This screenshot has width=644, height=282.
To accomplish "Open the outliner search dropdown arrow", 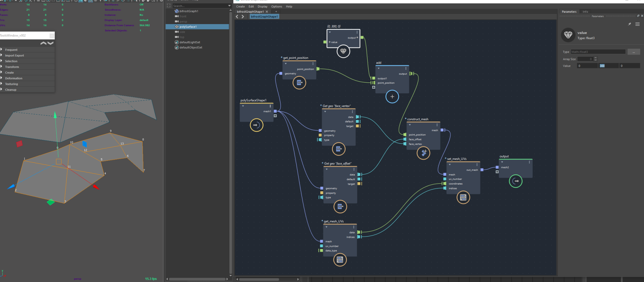I will tap(229, 6).
